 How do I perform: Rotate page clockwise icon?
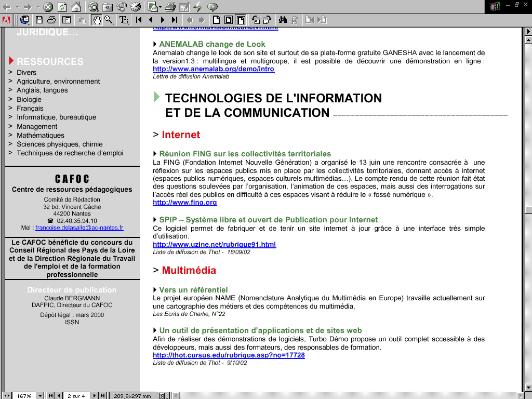[267, 20]
